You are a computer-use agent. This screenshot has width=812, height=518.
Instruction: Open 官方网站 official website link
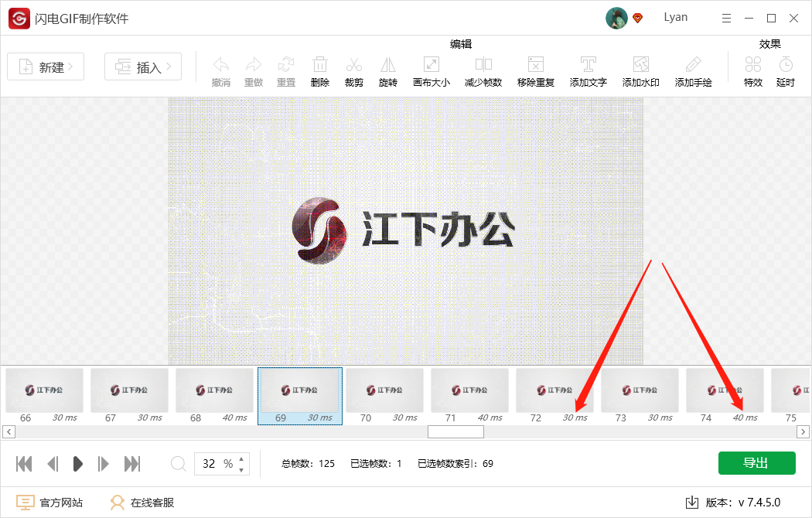pos(49,503)
